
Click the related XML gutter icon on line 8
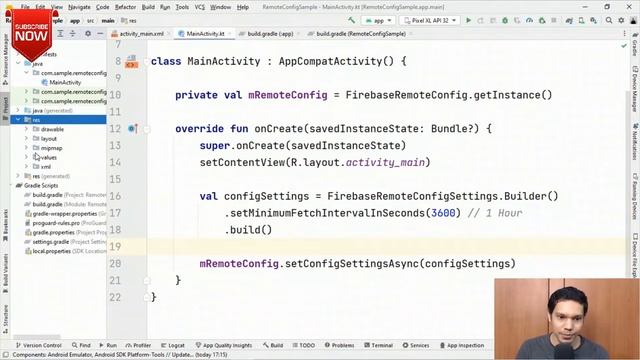click(x=131, y=62)
